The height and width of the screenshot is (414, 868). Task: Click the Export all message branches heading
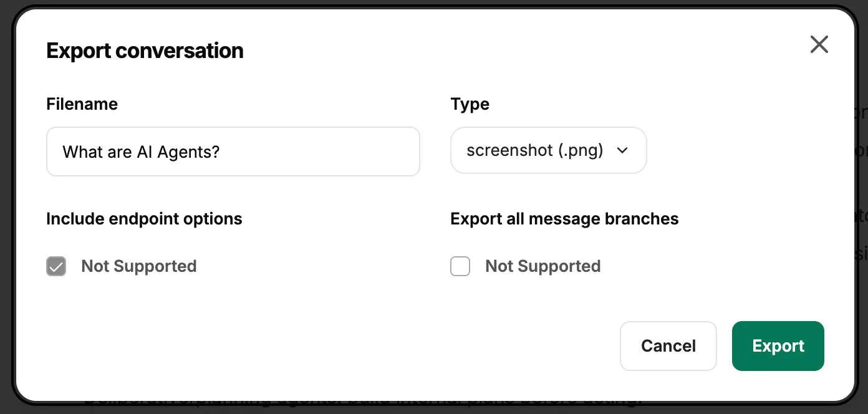coord(564,218)
